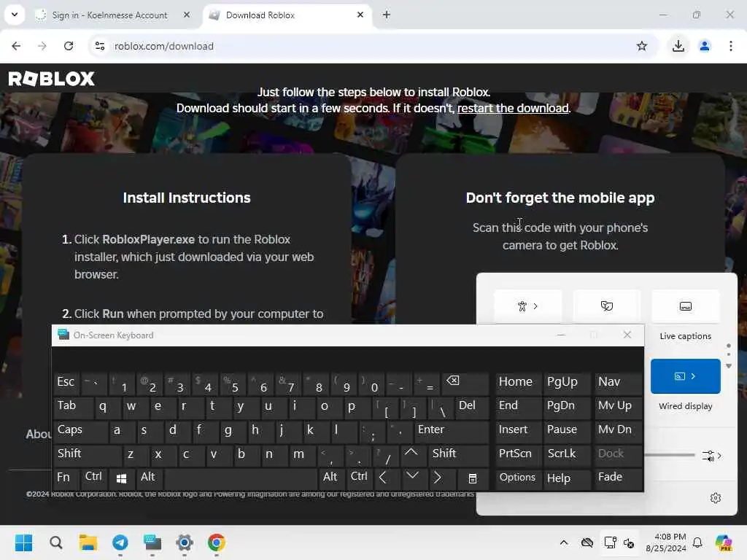Expand Wired display options chevron
This screenshot has width=747, height=560.
(x=694, y=376)
